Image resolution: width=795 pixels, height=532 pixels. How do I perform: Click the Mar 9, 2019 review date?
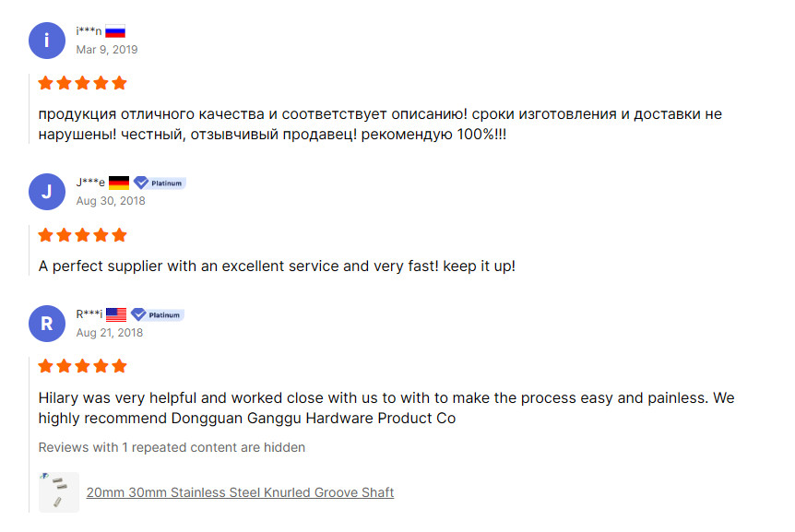107,49
